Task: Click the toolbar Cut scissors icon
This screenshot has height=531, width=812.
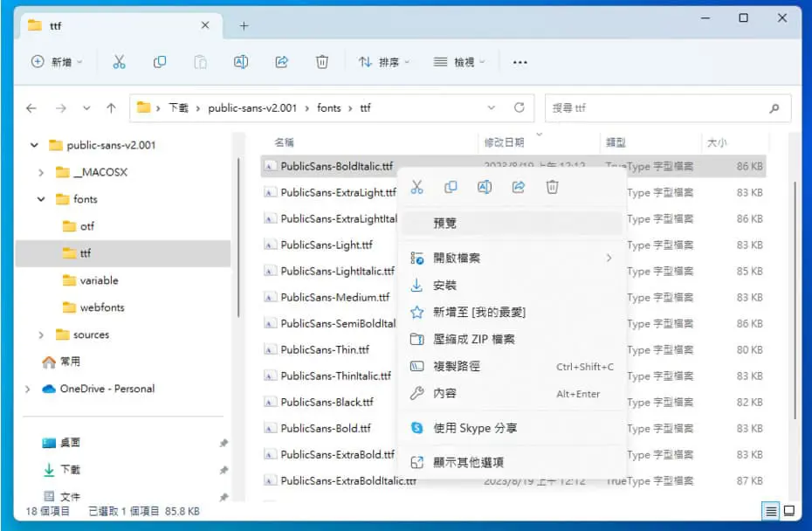Action: click(119, 62)
